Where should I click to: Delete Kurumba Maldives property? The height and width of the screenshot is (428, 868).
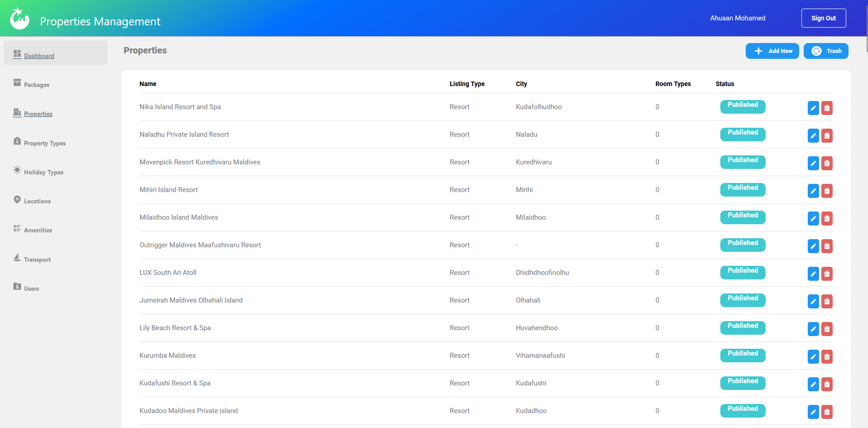pos(827,356)
